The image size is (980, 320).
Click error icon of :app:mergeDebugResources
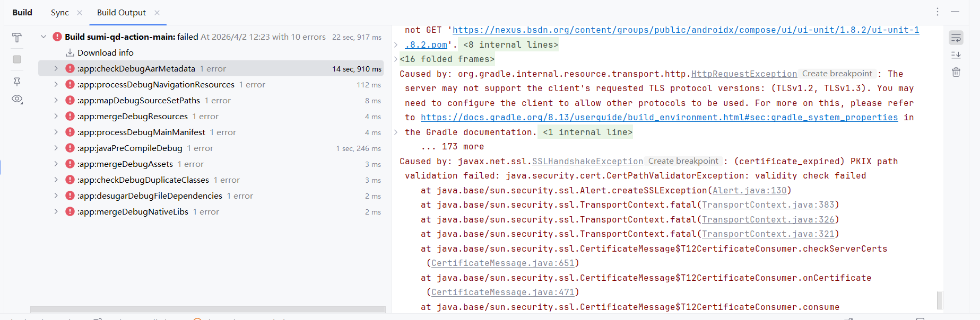tap(70, 116)
